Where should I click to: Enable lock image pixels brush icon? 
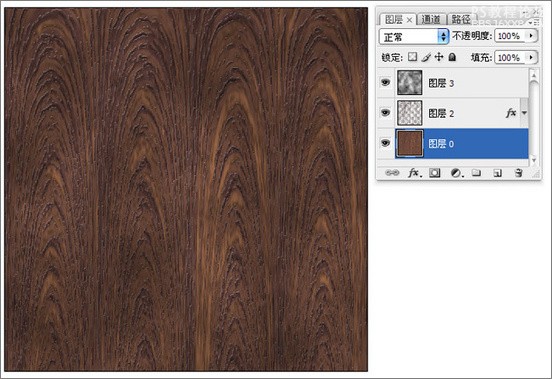(426, 57)
